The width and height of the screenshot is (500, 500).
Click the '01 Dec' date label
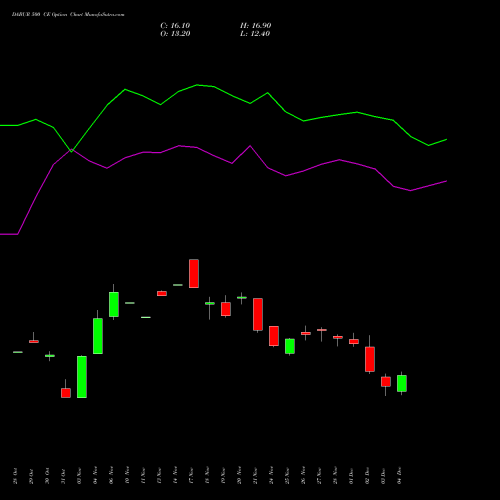click(x=351, y=475)
